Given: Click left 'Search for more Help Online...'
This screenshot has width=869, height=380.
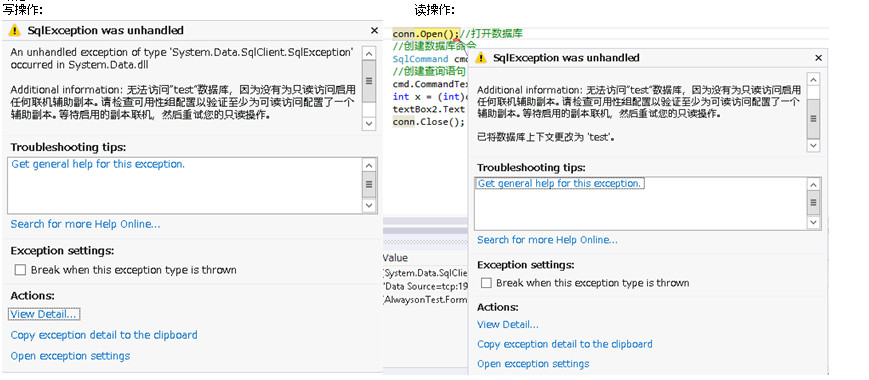Looking at the screenshot, I should click(85, 224).
